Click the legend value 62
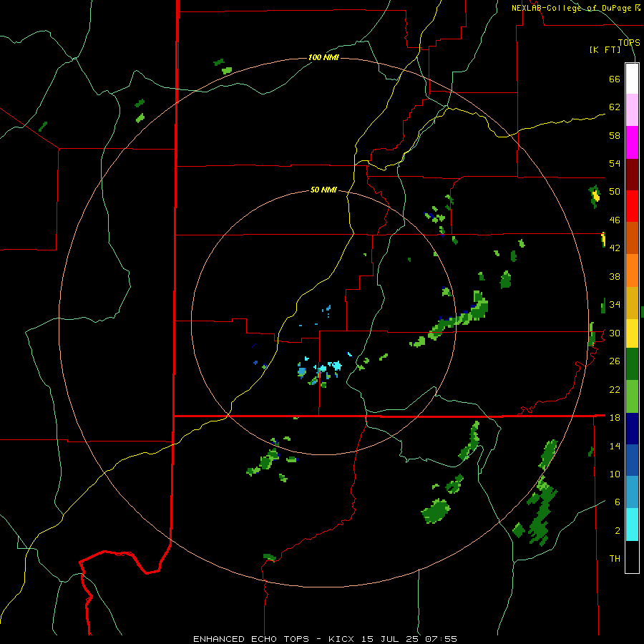 [x=615, y=107]
